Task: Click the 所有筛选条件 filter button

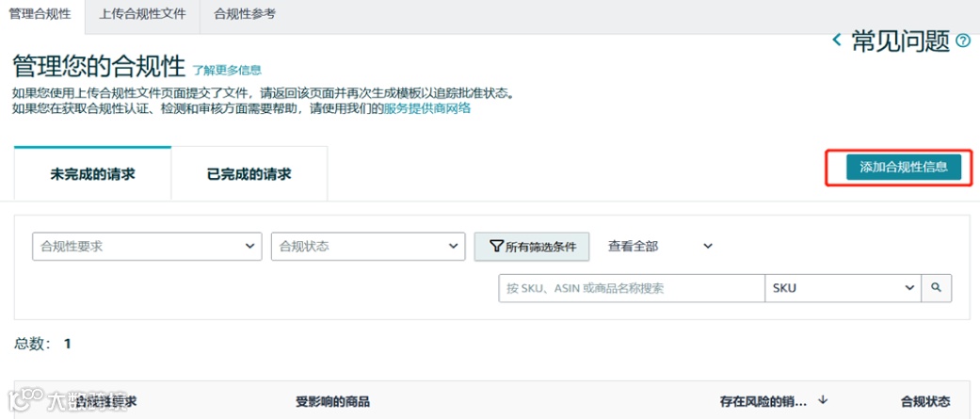Action: click(x=532, y=247)
